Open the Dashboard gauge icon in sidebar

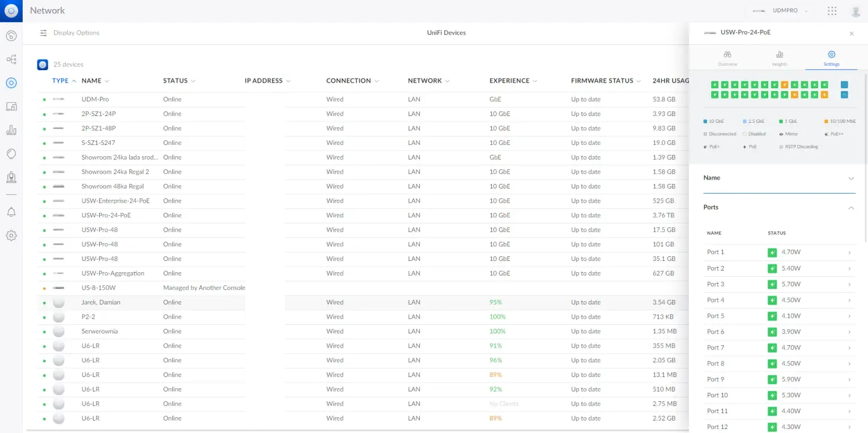[x=11, y=36]
